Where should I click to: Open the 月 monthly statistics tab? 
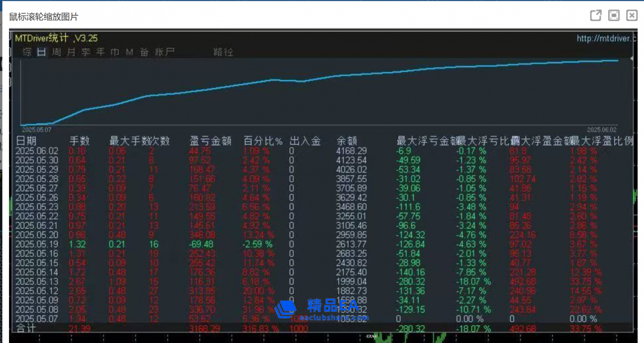pos(71,52)
